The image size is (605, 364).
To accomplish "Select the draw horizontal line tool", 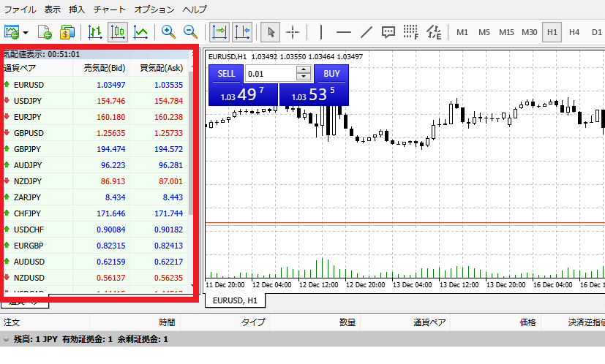I will [x=343, y=32].
